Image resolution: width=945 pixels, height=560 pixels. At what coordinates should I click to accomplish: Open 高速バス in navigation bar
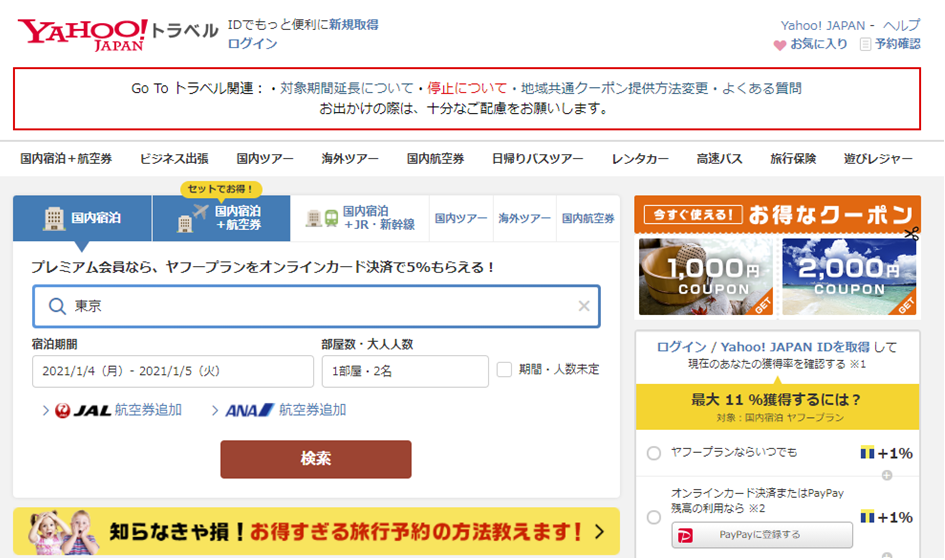click(x=720, y=159)
